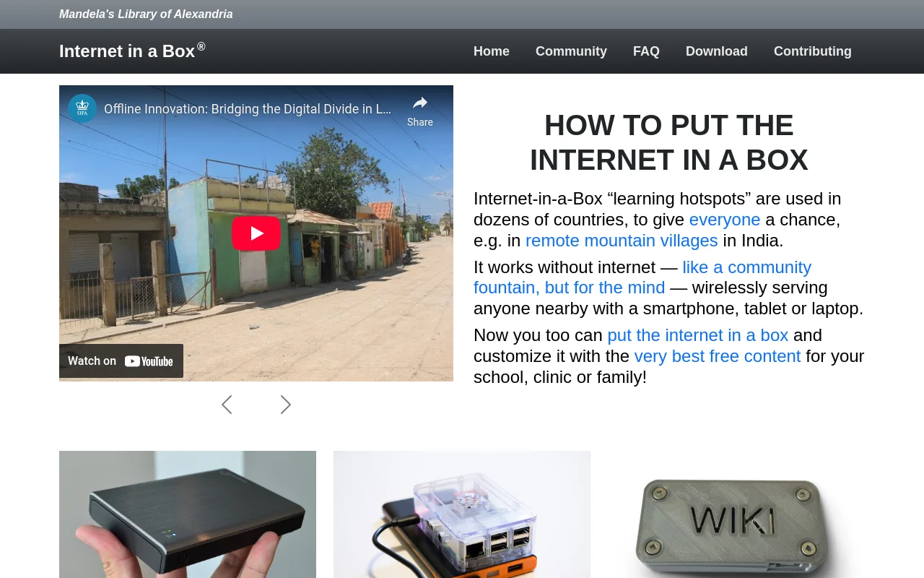
Task: Advance to next carousel slide
Action: [x=286, y=405]
